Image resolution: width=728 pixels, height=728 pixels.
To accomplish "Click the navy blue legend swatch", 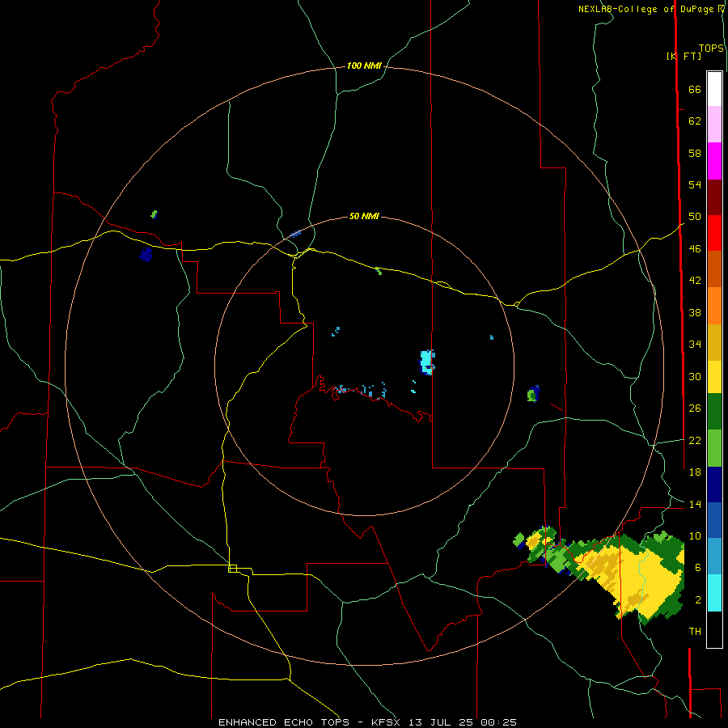I will pos(714,485).
